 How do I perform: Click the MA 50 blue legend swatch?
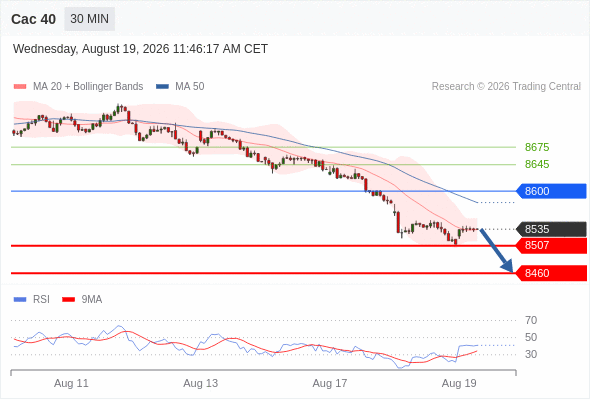(x=162, y=87)
